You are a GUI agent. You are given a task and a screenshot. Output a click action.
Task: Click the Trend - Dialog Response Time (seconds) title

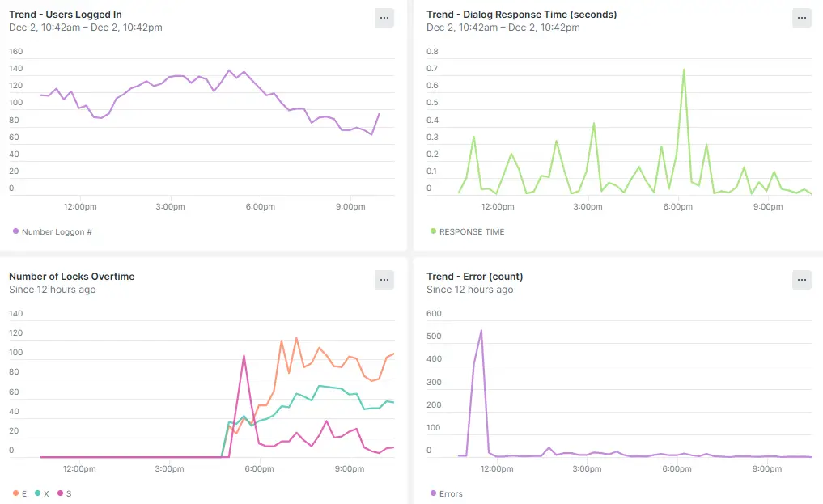click(x=522, y=15)
